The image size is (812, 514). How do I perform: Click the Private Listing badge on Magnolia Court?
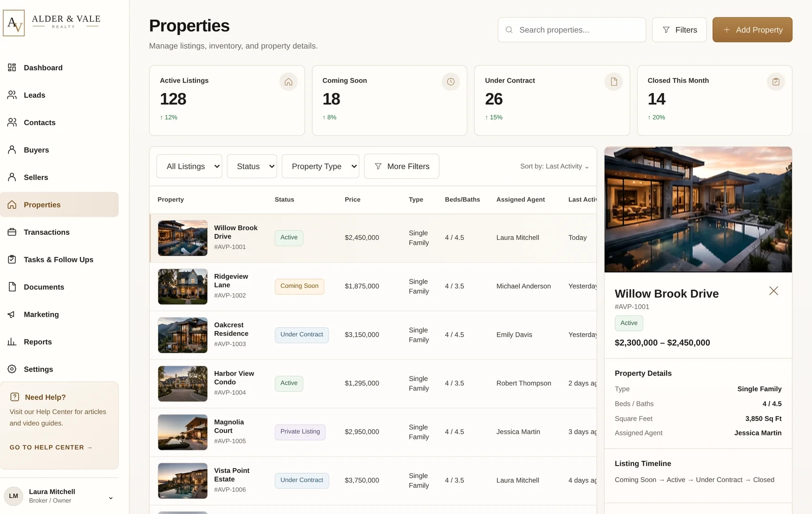pos(300,432)
